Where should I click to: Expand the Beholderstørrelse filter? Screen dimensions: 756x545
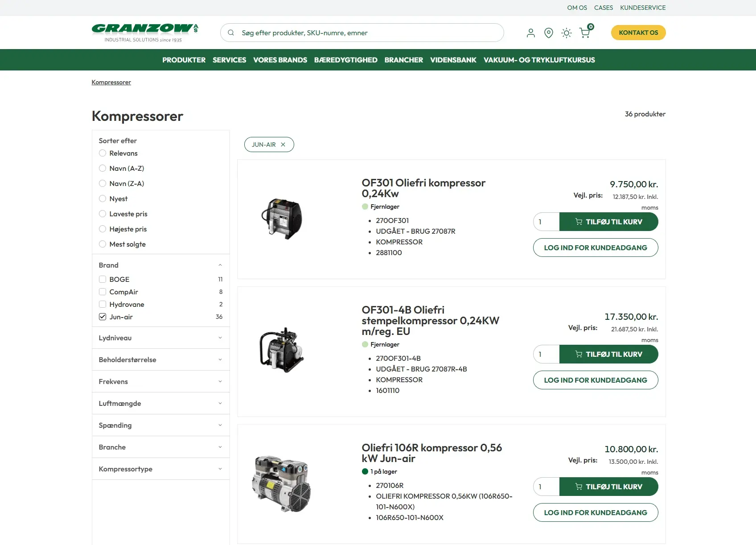160,359
